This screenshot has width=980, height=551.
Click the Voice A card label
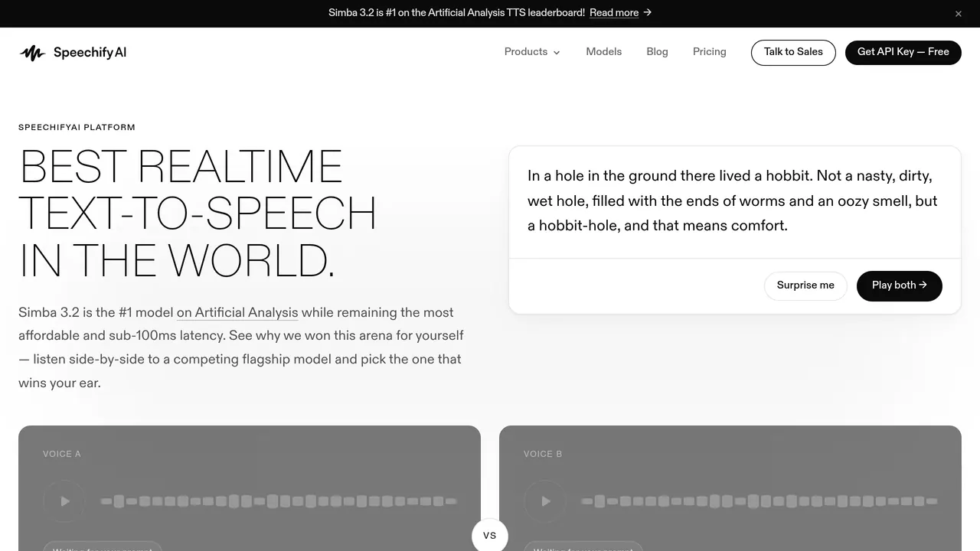pos(62,454)
